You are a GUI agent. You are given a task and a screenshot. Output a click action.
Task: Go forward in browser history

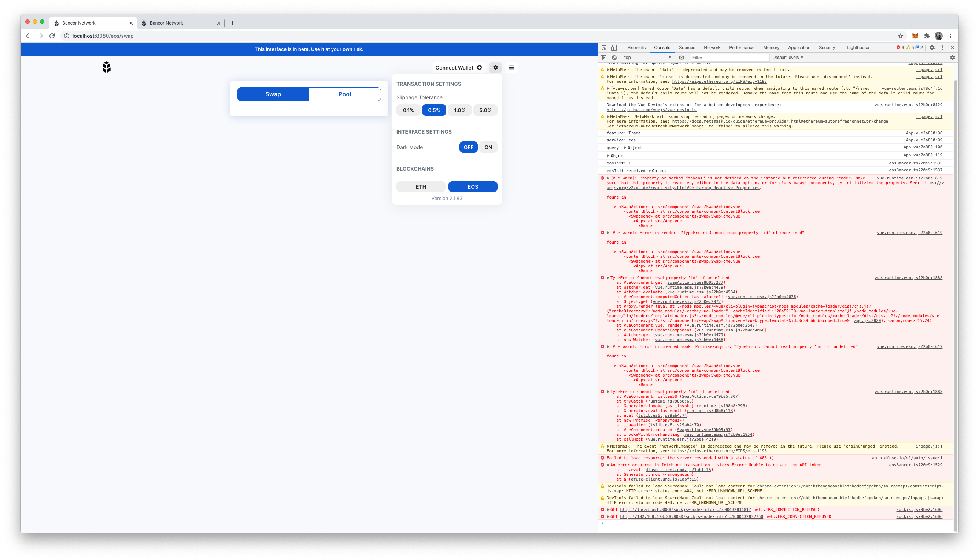(40, 36)
